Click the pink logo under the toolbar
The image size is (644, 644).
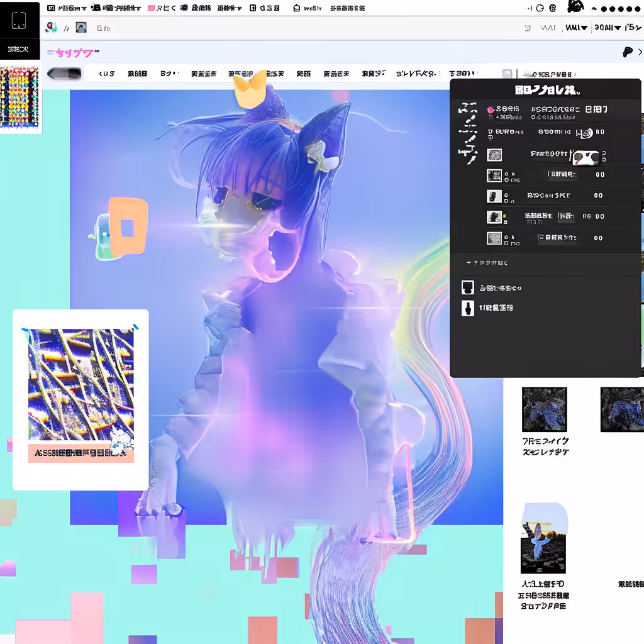(x=73, y=53)
